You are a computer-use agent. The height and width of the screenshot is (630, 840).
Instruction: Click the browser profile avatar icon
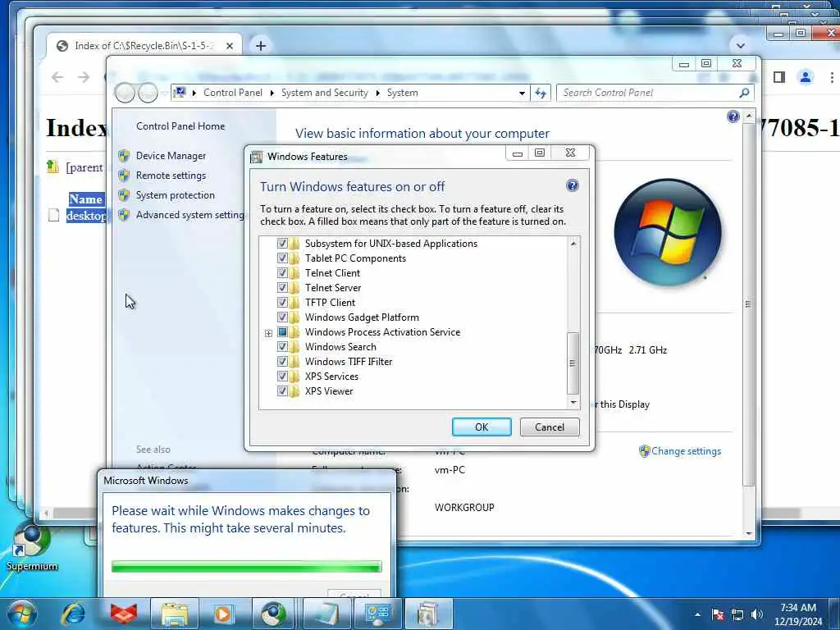point(806,78)
